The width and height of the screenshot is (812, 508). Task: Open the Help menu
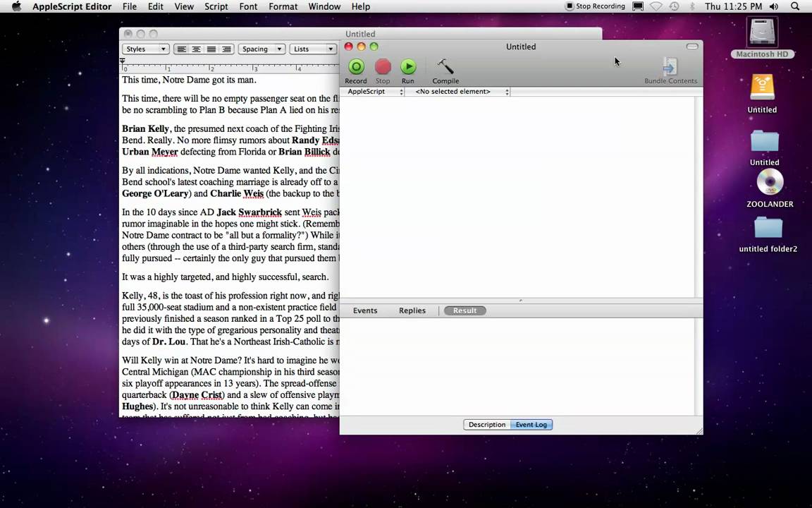360,6
